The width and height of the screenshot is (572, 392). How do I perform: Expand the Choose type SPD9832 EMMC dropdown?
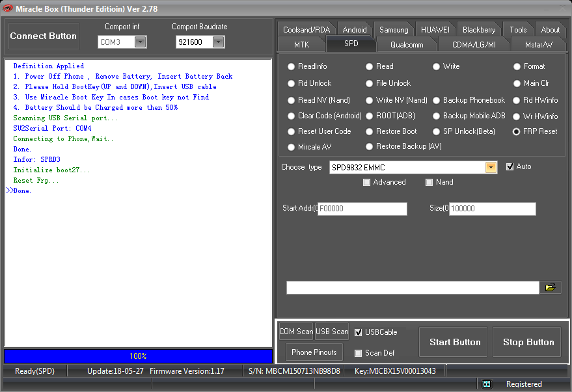[x=491, y=167]
